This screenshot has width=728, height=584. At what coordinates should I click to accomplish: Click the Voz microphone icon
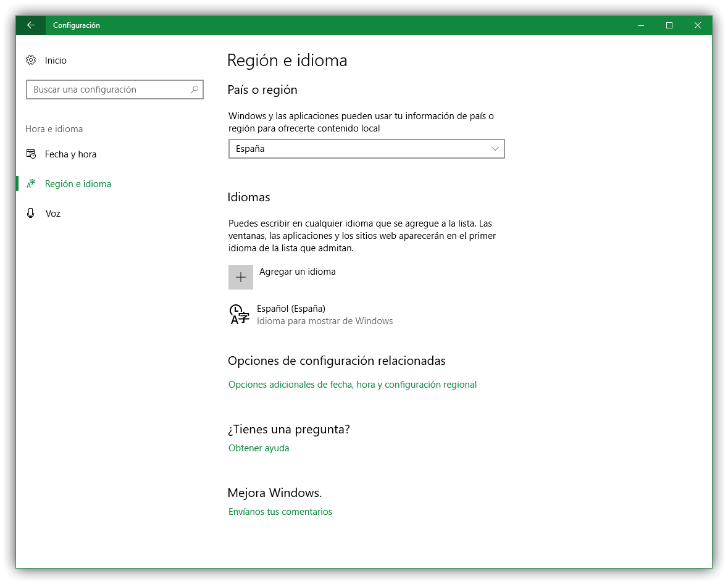pos(30,213)
